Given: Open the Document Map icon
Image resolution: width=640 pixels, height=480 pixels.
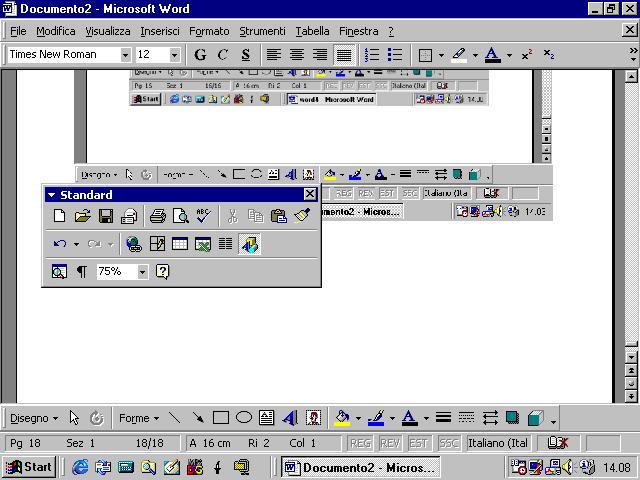Looking at the screenshot, I should pyautogui.click(x=59, y=271).
